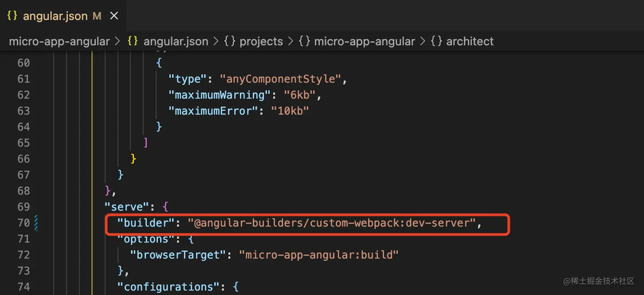Viewport: 644px width, 295px height.
Task: Click the braces icon before angular.json breadcrumb
Action: [133, 41]
